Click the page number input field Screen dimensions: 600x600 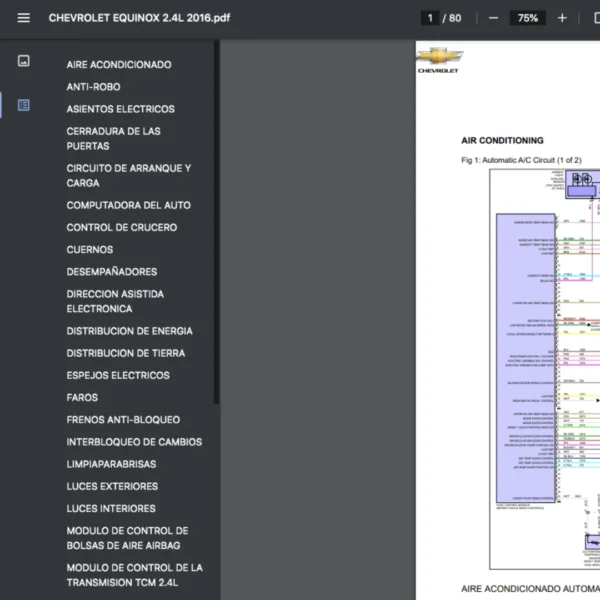[431, 18]
